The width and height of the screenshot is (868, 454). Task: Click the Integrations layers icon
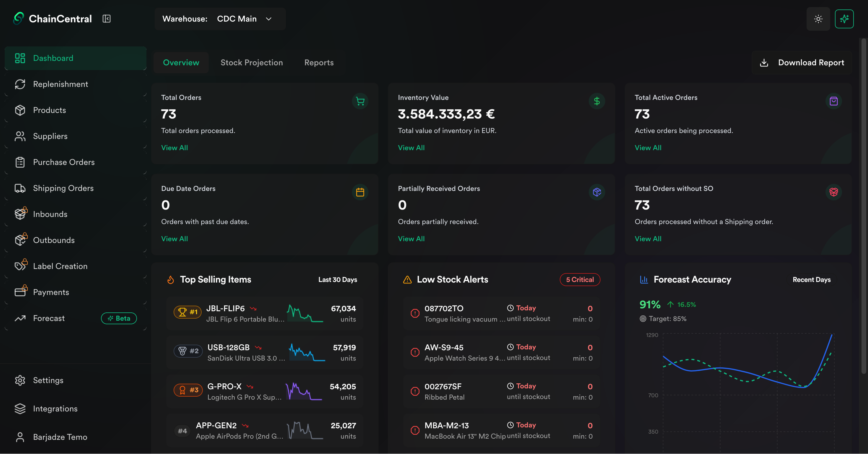tap(20, 408)
